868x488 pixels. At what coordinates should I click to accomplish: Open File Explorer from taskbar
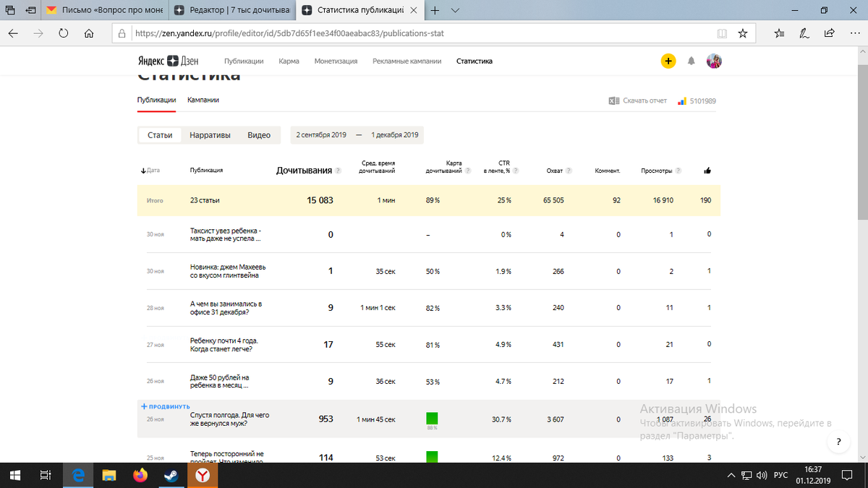coord(109,475)
